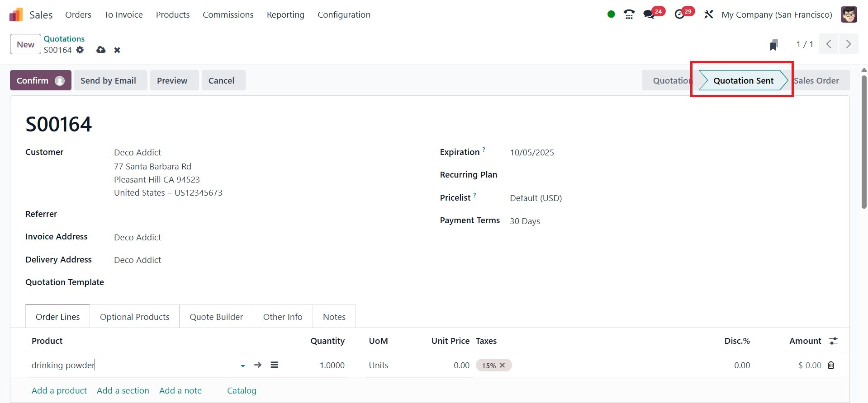Click the Quotation Sent status stage
Screen dimensions: 868x403
pos(743,80)
